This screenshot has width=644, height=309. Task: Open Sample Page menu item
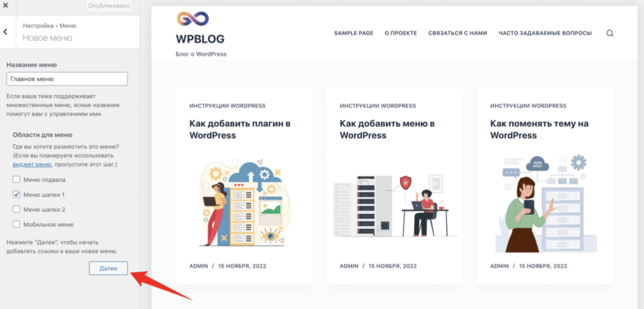point(353,33)
